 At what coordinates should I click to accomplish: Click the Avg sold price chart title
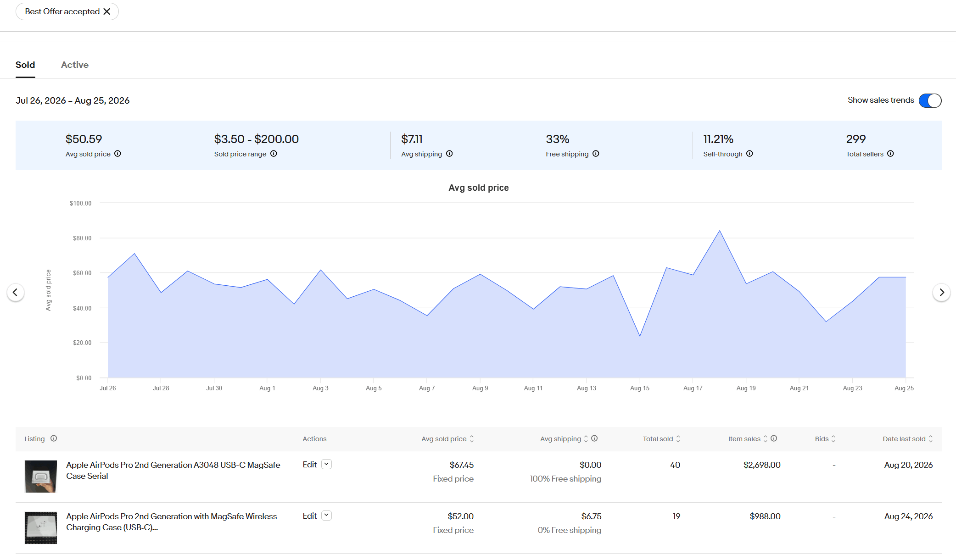click(x=479, y=188)
